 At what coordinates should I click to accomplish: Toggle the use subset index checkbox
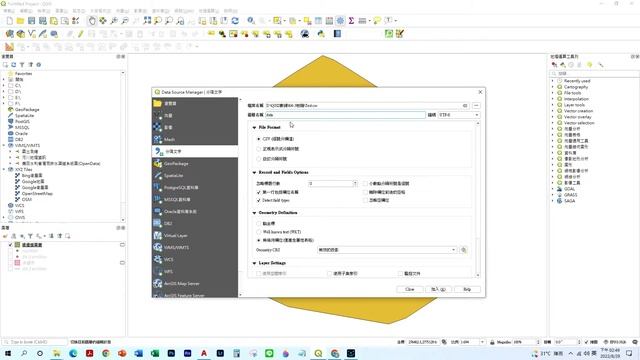329,273
